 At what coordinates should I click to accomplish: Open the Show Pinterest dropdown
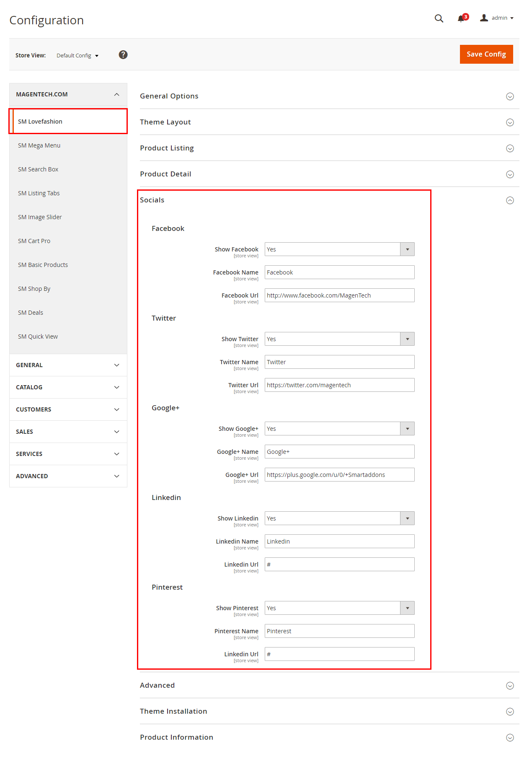[340, 608]
